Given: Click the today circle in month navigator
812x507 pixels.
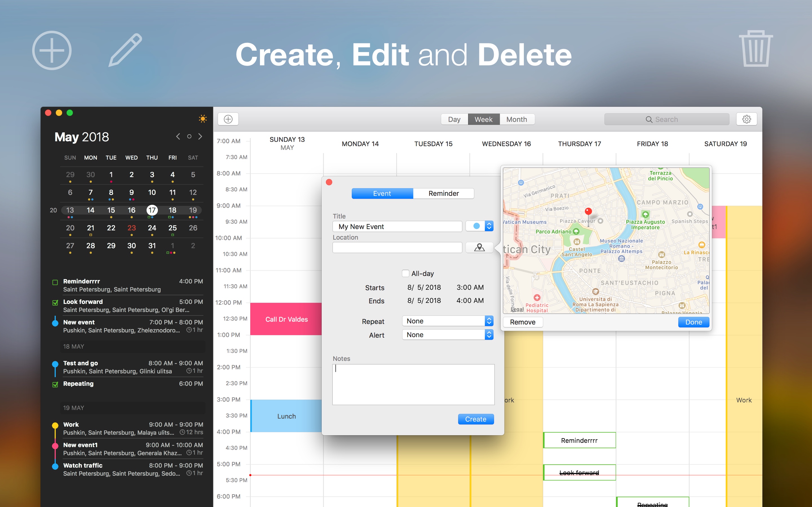Looking at the screenshot, I should point(189,137).
